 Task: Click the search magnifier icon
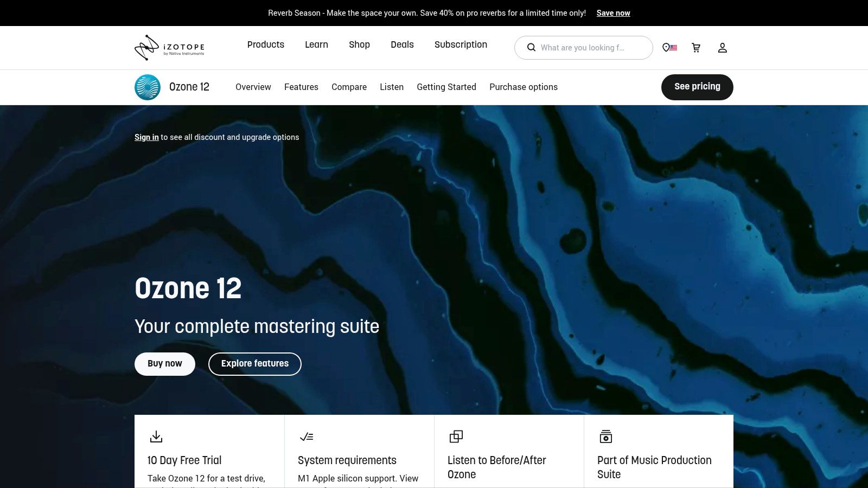click(532, 48)
